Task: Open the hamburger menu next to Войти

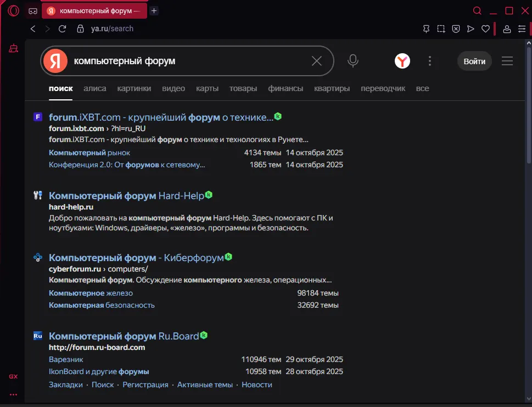Action: coord(507,61)
